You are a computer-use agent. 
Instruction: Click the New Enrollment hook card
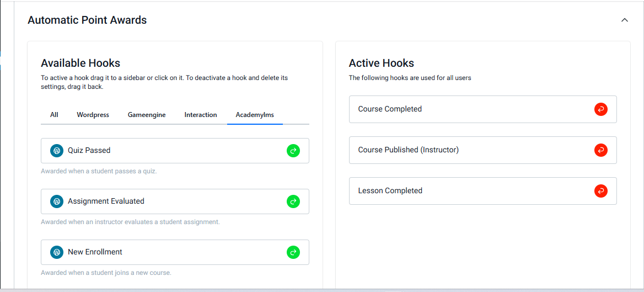[175, 252]
